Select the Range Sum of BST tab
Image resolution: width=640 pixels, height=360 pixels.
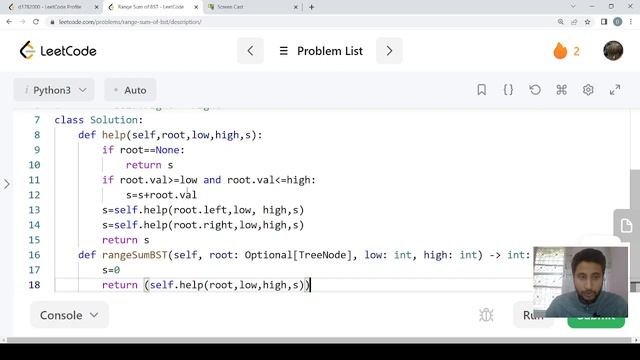151,7
